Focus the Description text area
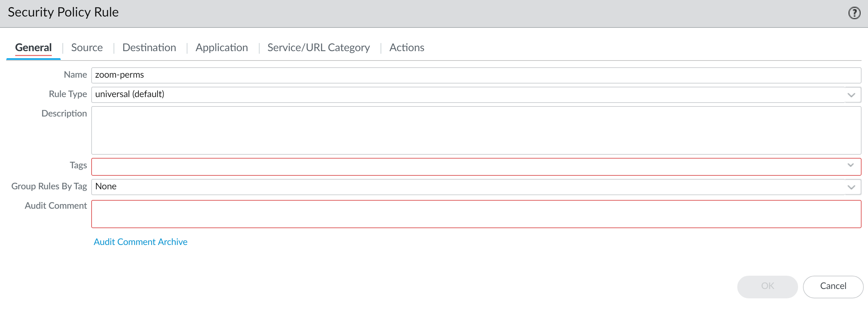The image size is (868, 310). pos(472,130)
